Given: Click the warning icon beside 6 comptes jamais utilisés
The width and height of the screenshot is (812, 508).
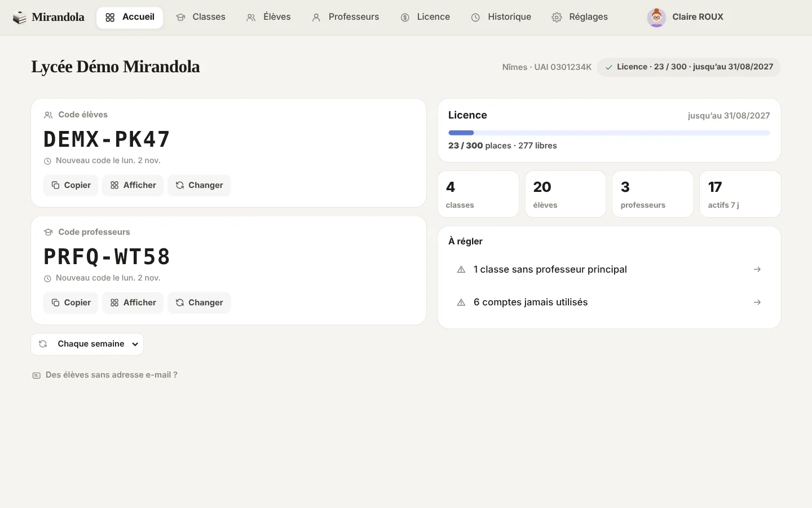Looking at the screenshot, I should (x=461, y=303).
